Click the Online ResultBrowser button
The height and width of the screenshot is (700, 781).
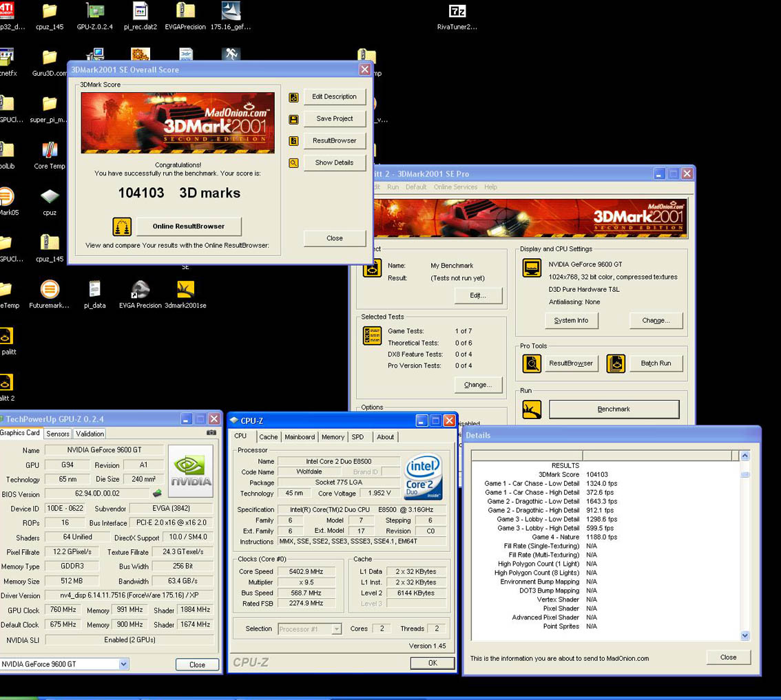(x=189, y=226)
